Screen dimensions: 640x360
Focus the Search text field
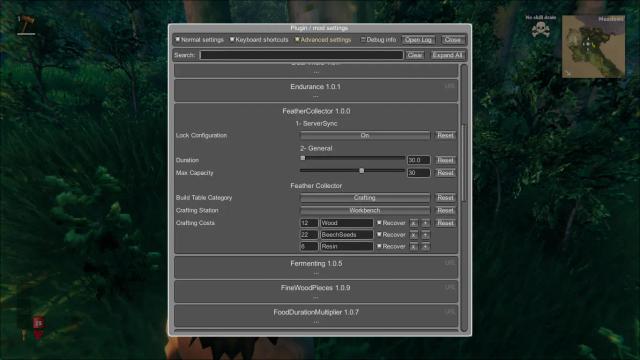[301, 55]
